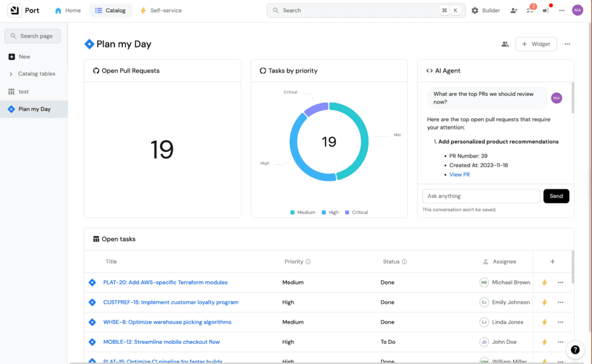Screen dimensions: 592x364
Task: Click the invite users icon in top bar
Action: pyautogui.click(x=514, y=10)
